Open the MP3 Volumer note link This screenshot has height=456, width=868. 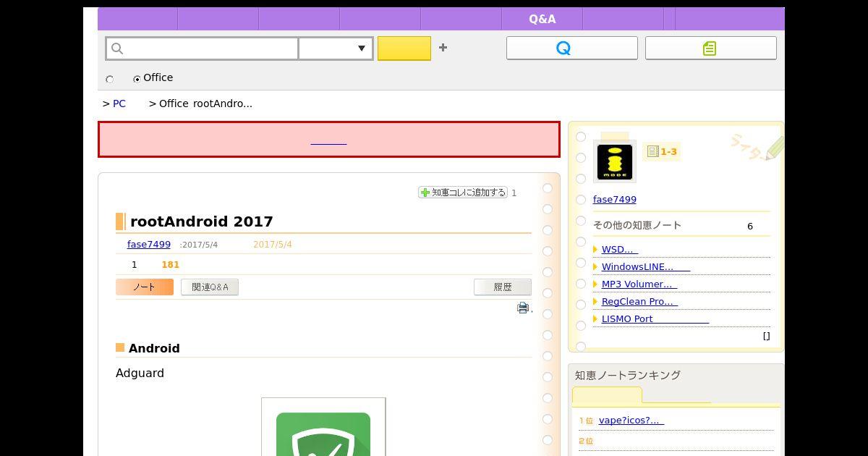[x=640, y=284]
